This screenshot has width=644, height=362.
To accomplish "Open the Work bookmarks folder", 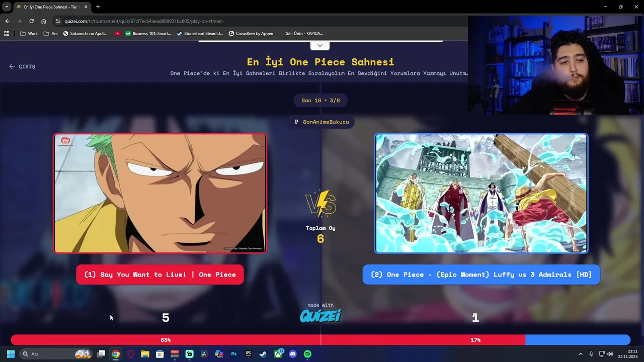I will point(29,34).
